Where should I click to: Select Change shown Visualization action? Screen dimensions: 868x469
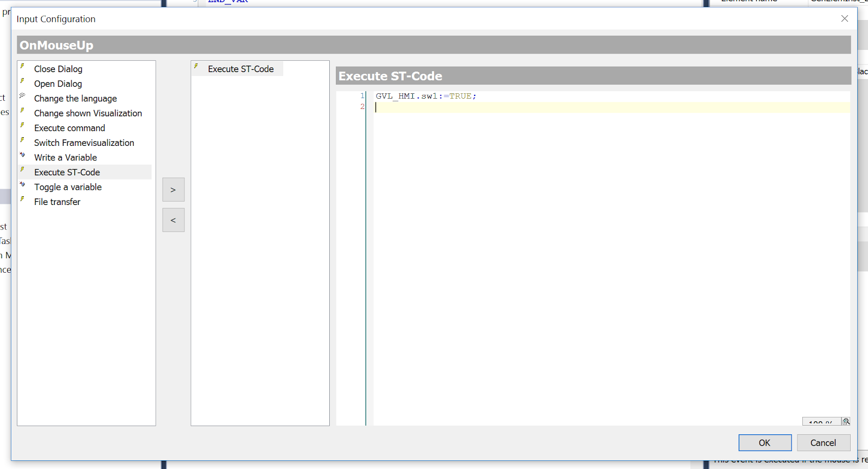(x=88, y=113)
